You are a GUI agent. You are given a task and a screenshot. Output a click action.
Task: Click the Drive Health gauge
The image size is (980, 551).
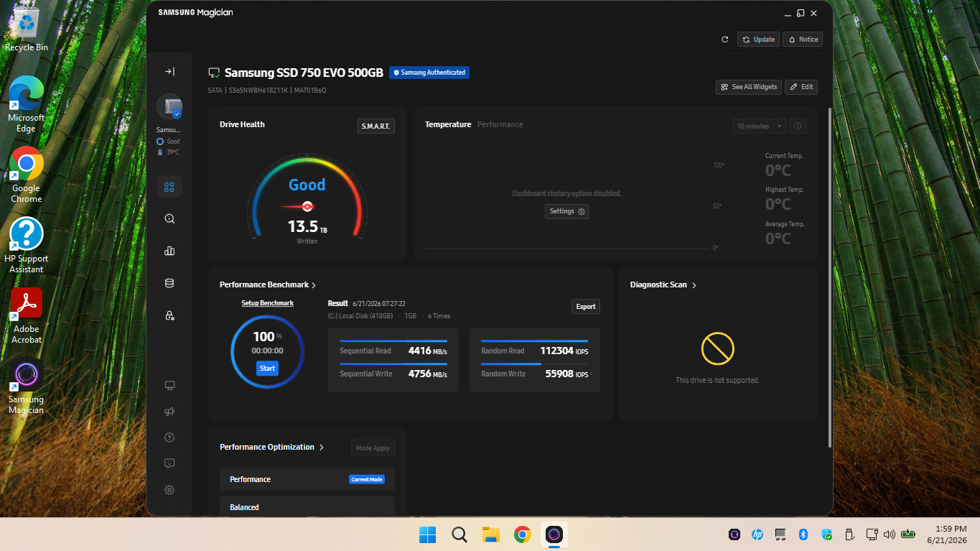point(307,196)
